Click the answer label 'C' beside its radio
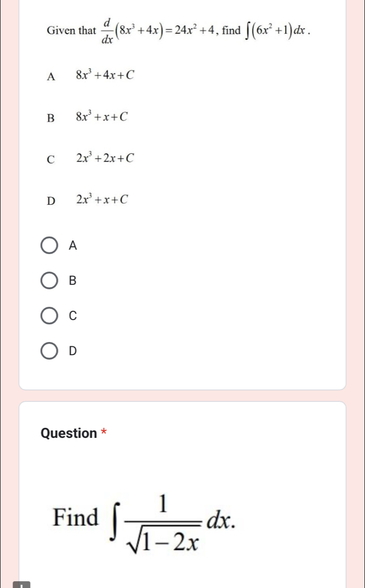Viewport: 365px width, 588px height. pos(72,316)
